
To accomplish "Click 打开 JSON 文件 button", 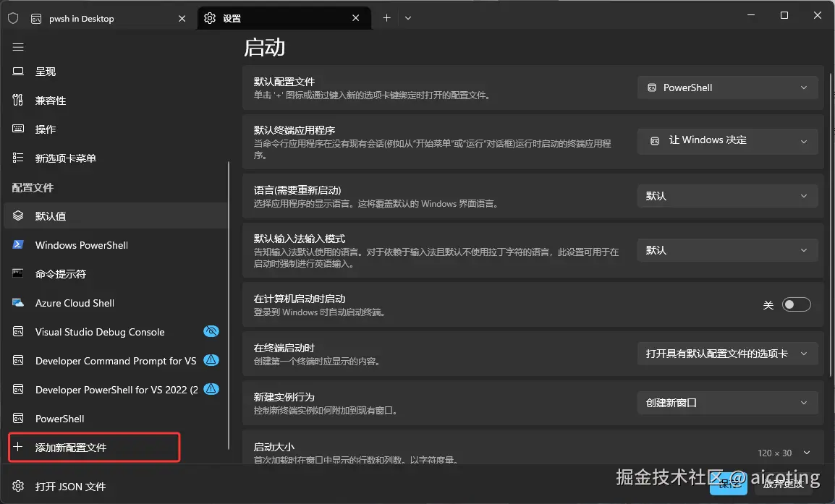I will click(70, 487).
